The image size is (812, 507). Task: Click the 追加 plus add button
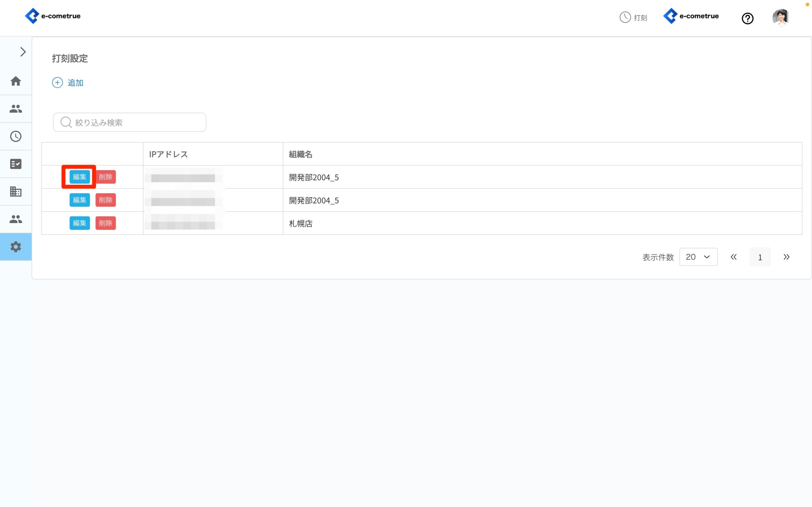(68, 82)
